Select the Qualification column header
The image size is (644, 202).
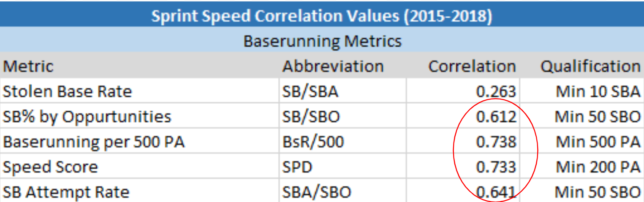click(x=582, y=66)
